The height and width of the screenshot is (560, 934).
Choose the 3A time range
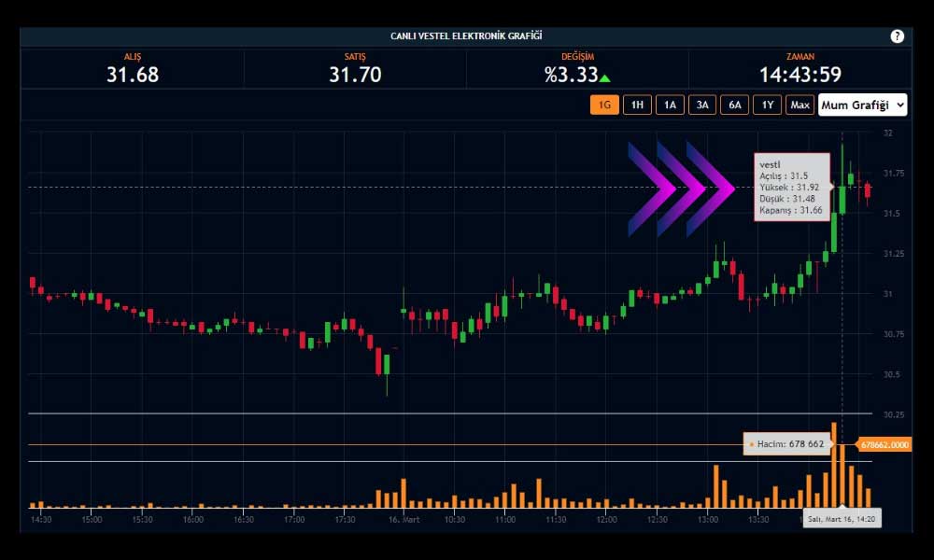click(702, 105)
